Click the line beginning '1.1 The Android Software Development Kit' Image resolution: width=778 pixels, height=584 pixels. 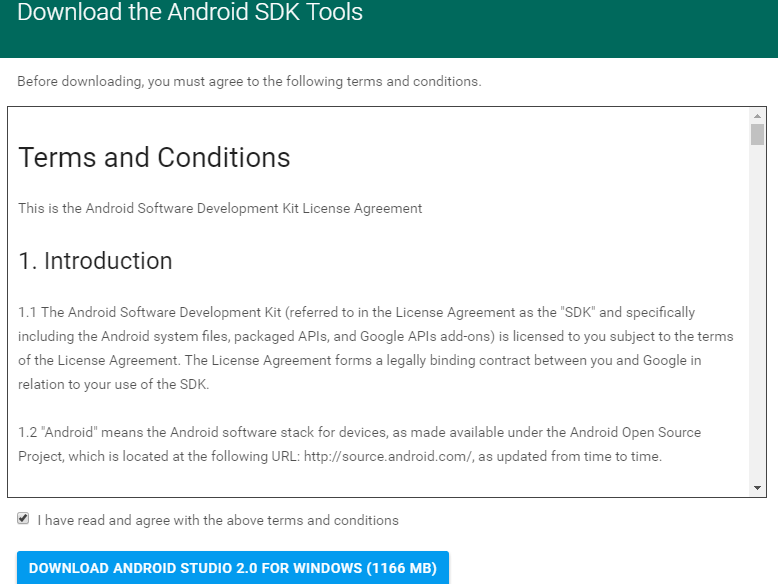[x=356, y=313]
